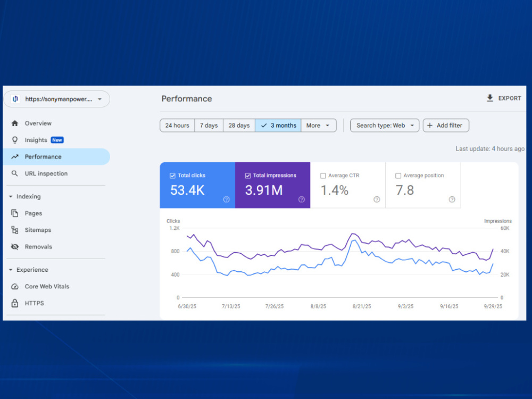This screenshot has height=399, width=532.
Task: Click the 9/16/25 date on chart axis
Action: pyautogui.click(x=449, y=306)
